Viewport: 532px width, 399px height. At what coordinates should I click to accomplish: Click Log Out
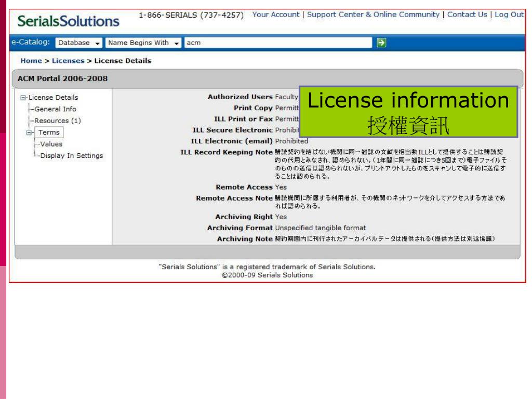click(509, 15)
